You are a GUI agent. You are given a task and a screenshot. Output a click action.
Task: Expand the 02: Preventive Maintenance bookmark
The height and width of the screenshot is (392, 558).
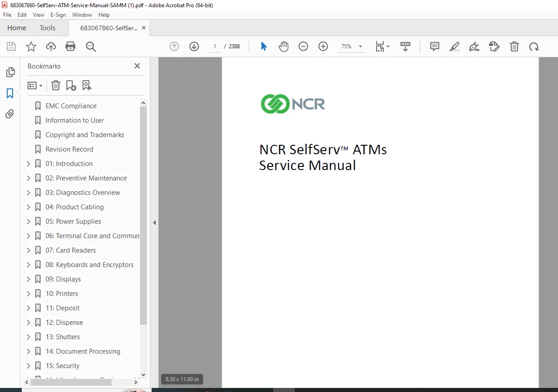[28, 178]
